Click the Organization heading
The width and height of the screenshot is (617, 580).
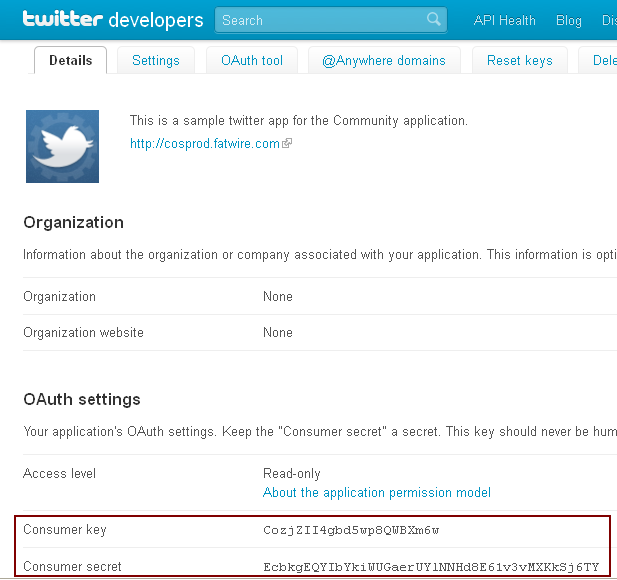[x=74, y=222]
